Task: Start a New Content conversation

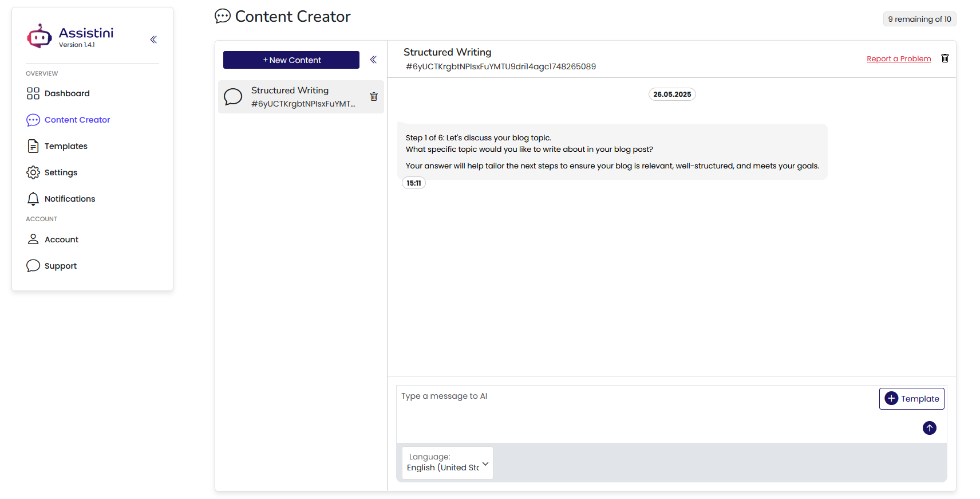Action: point(291,60)
